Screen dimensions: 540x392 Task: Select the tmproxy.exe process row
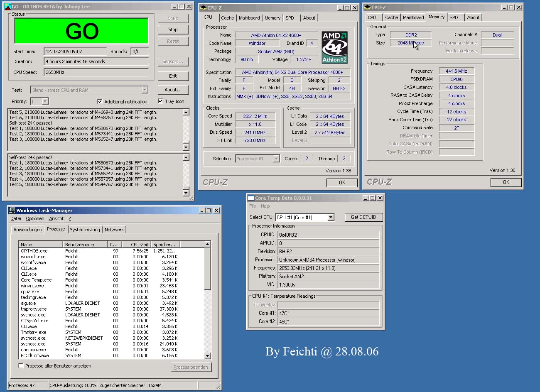111,309
